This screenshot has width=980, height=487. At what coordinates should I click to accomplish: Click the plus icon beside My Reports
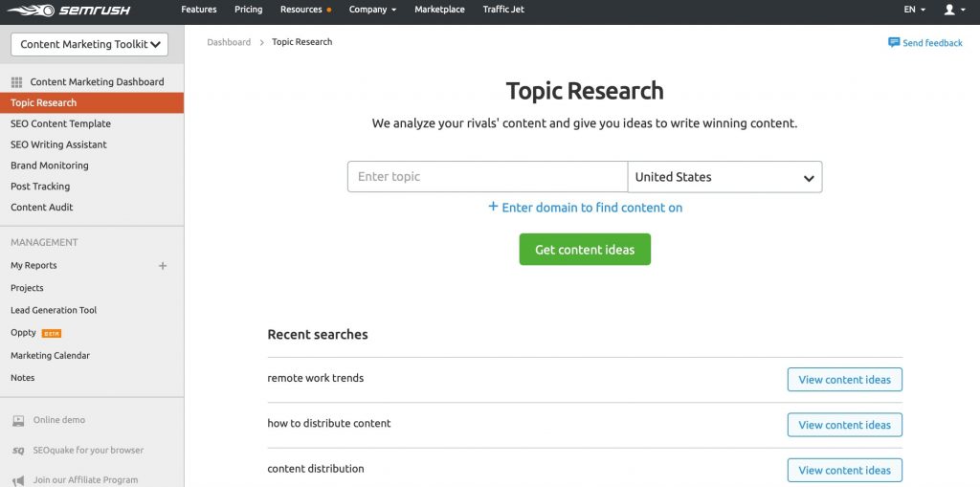coord(163,266)
